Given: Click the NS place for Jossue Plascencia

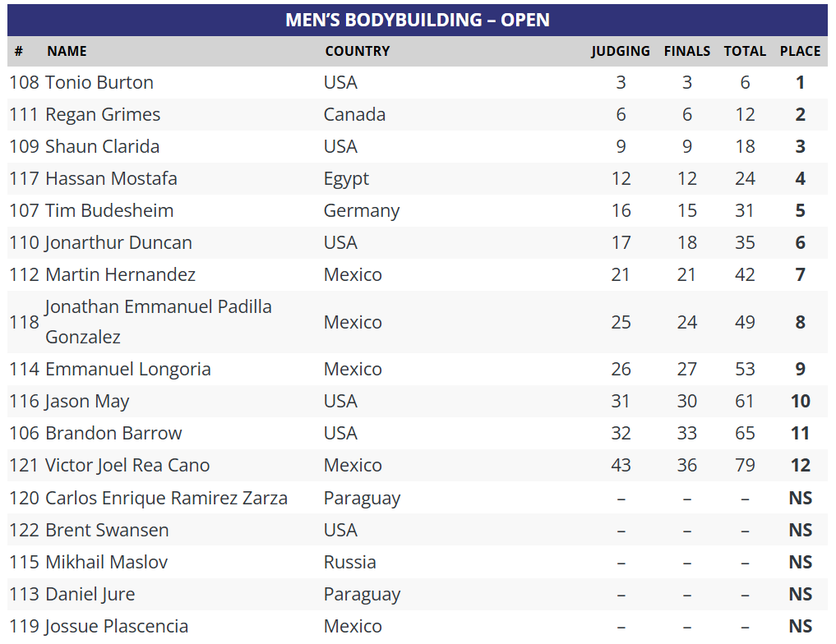Looking at the screenshot, I should click(800, 626).
